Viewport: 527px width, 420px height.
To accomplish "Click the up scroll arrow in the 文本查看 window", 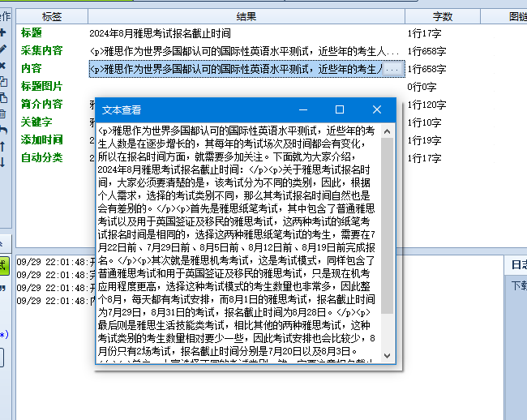I will (x=388, y=131).
